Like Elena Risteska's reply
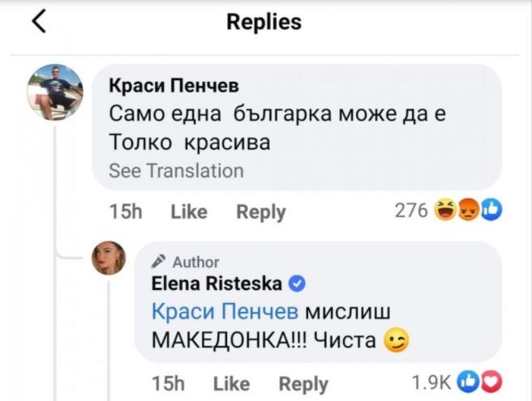The height and width of the screenshot is (401, 532). [x=231, y=384]
